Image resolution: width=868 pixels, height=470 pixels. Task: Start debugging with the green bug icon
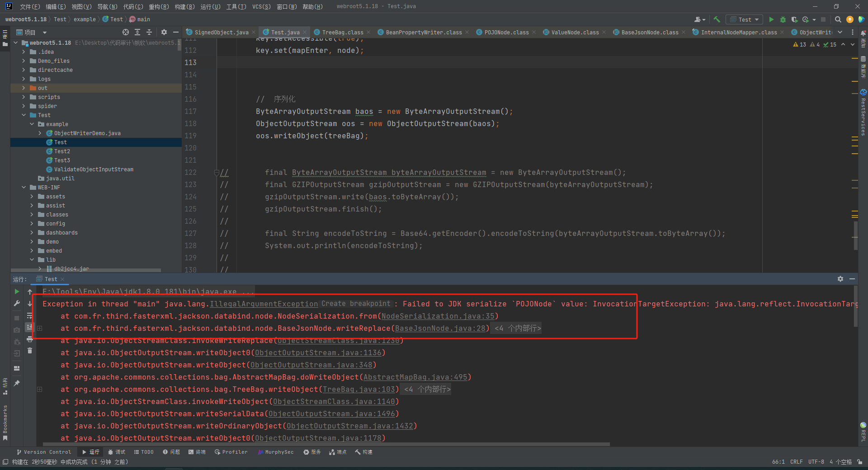783,19
